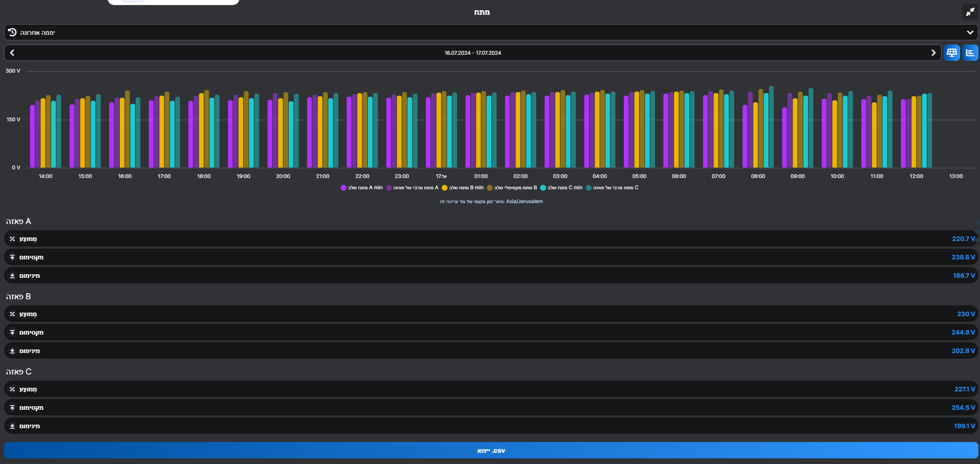This screenshot has height=464, width=980.
Task: Click the 0 V y-axis label
Action: pos(16,168)
